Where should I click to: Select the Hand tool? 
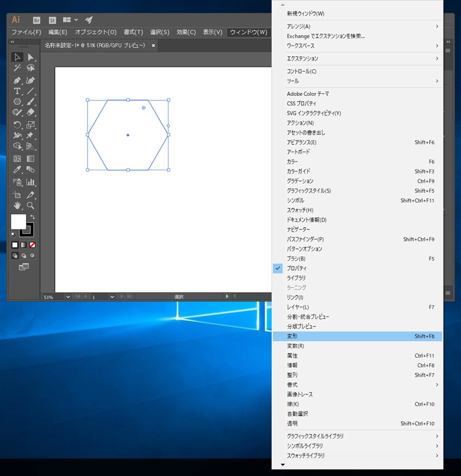point(17,206)
